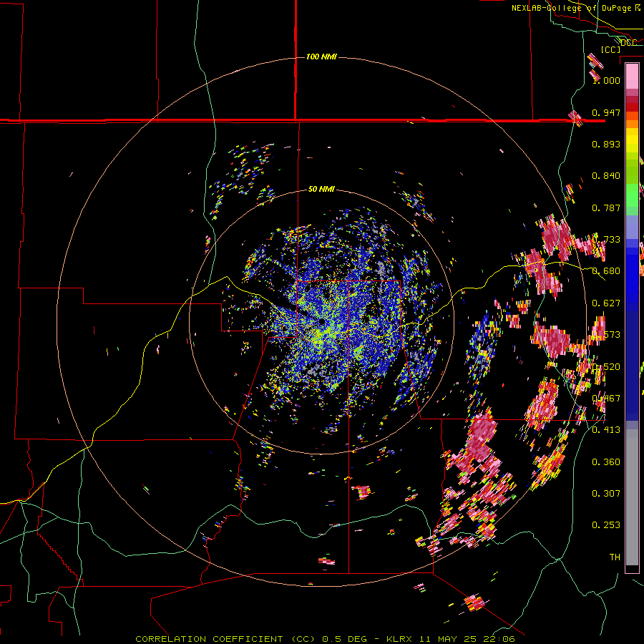644x644 pixels.
Task: Pick the gray scale segment beside 0.307
Action: coord(632,497)
